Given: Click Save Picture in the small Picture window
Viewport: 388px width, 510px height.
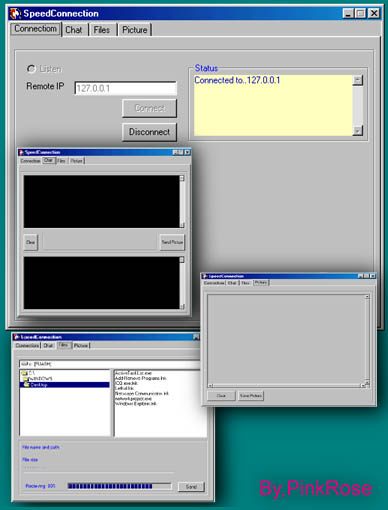Looking at the screenshot, I should click(x=251, y=396).
